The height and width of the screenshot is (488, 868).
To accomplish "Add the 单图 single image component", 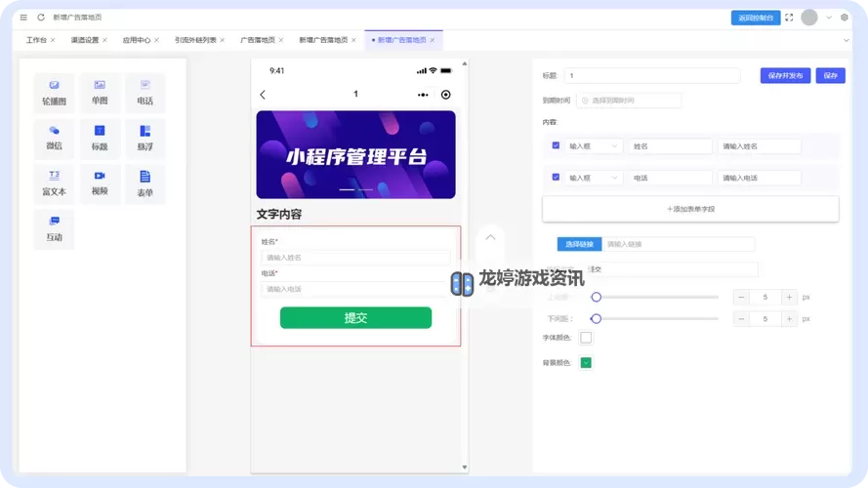I will (x=100, y=93).
